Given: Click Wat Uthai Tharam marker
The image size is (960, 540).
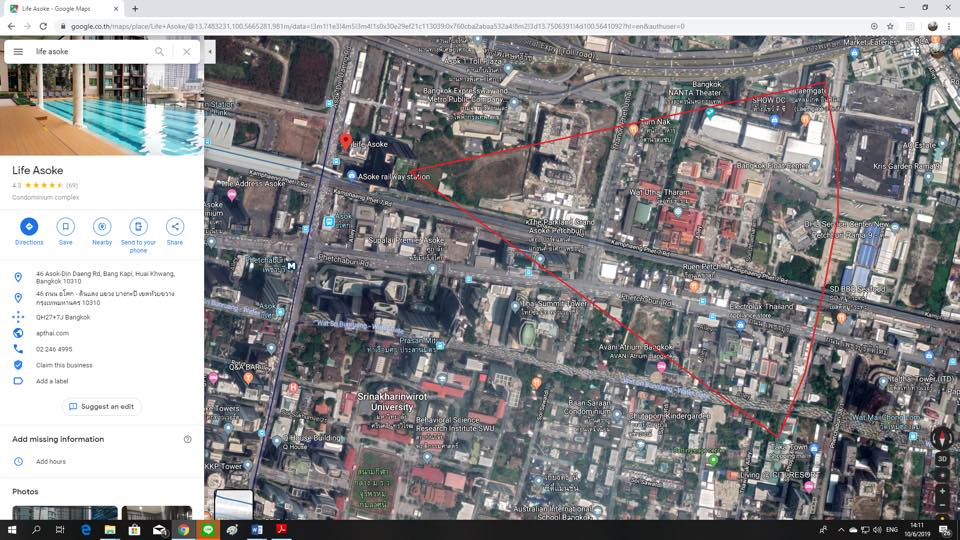Looking at the screenshot, I should coord(678,211).
